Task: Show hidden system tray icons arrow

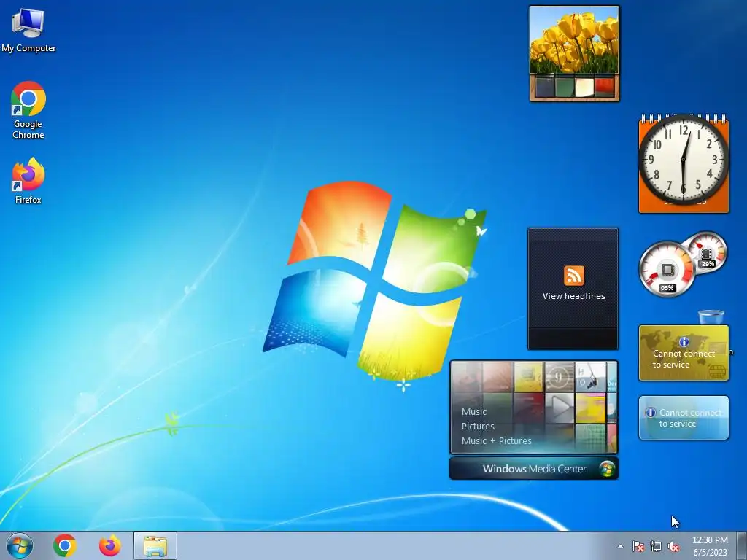Action: (x=620, y=547)
